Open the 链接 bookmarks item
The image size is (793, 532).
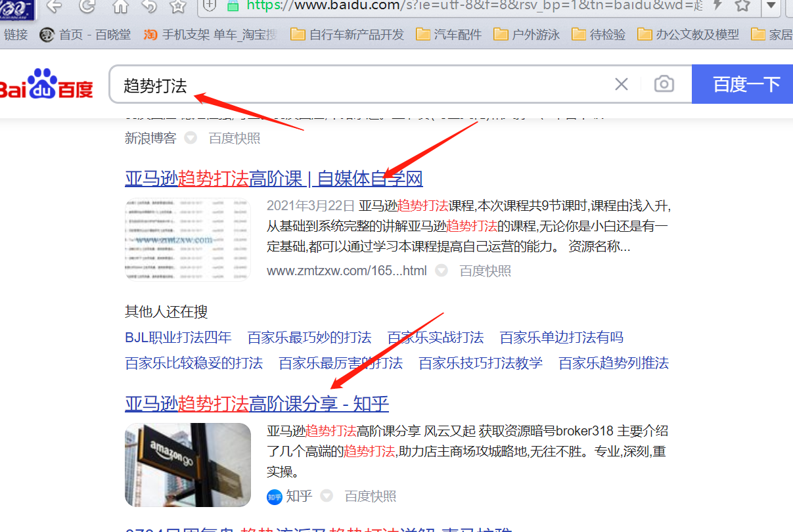(16, 34)
